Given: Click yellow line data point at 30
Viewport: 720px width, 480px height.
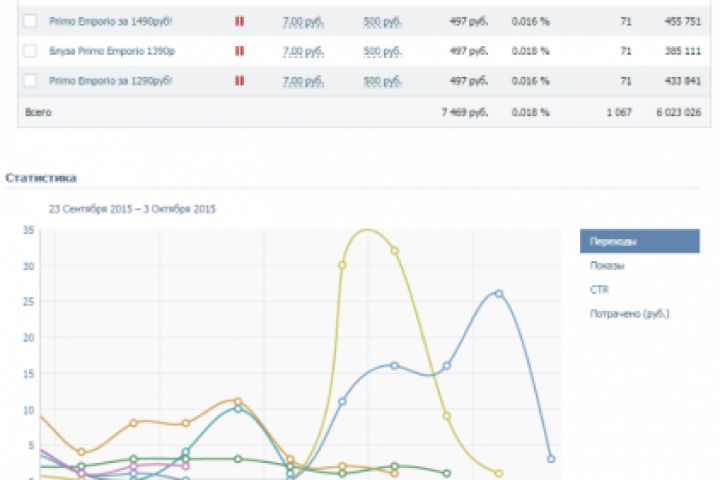Looking at the screenshot, I should point(342,265).
